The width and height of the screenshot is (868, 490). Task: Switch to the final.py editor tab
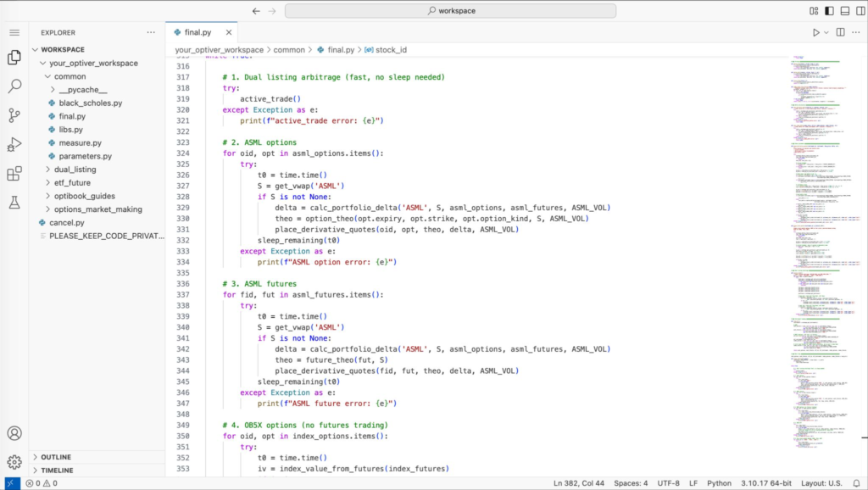click(x=198, y=33)
